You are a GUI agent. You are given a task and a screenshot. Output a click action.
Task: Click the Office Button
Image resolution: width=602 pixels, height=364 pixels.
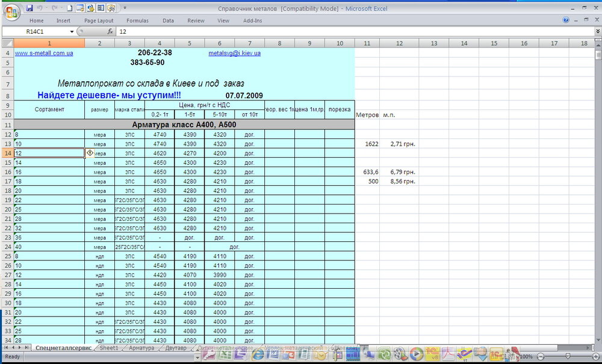[11, 11]
